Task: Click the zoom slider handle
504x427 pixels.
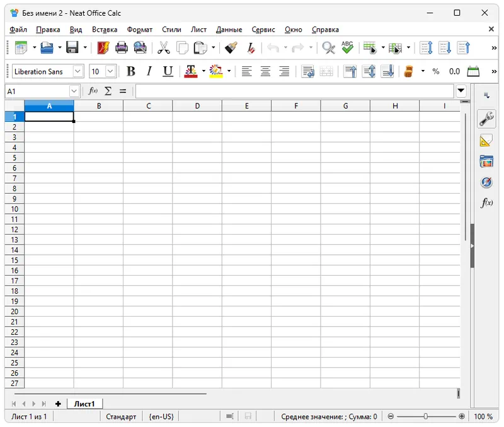Action: tap(426, 416)
